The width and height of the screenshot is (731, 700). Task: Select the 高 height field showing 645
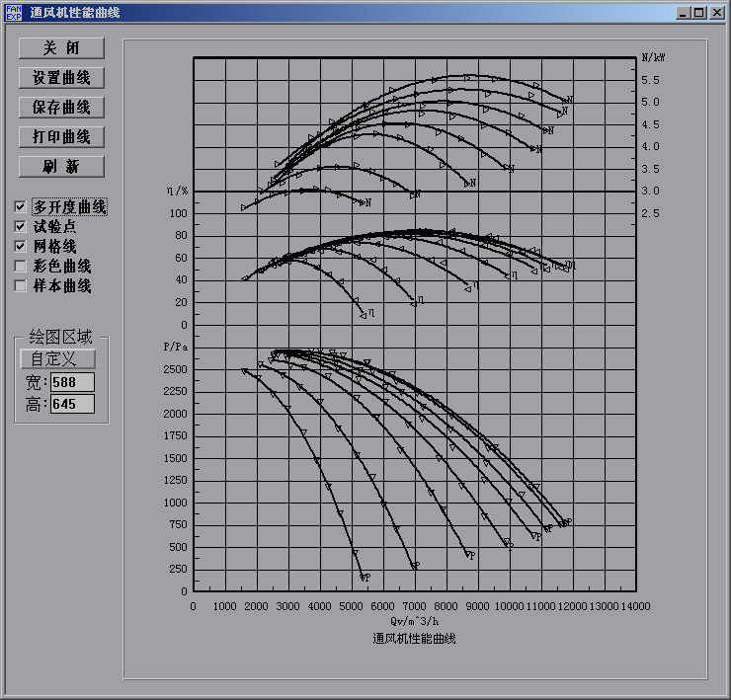pos(72,404)
